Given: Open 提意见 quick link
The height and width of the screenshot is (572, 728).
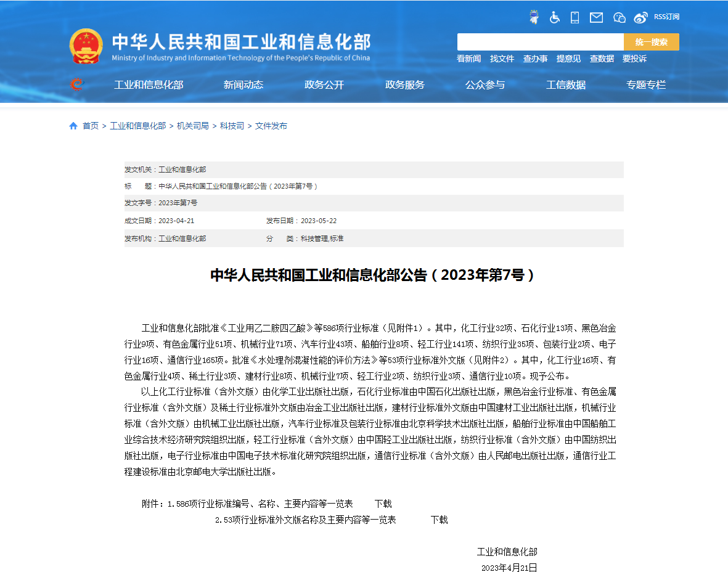Looking at the screenshot, I should tap(569, 59).
